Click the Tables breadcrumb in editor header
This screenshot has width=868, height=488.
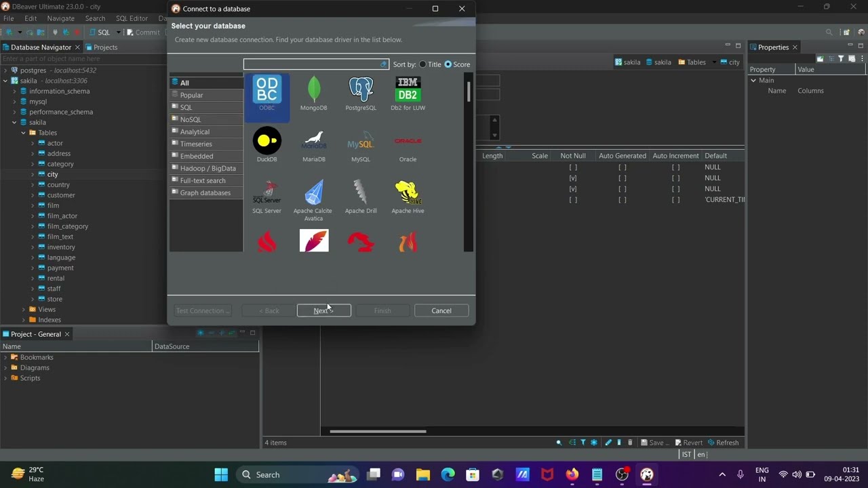pos(692,62)
